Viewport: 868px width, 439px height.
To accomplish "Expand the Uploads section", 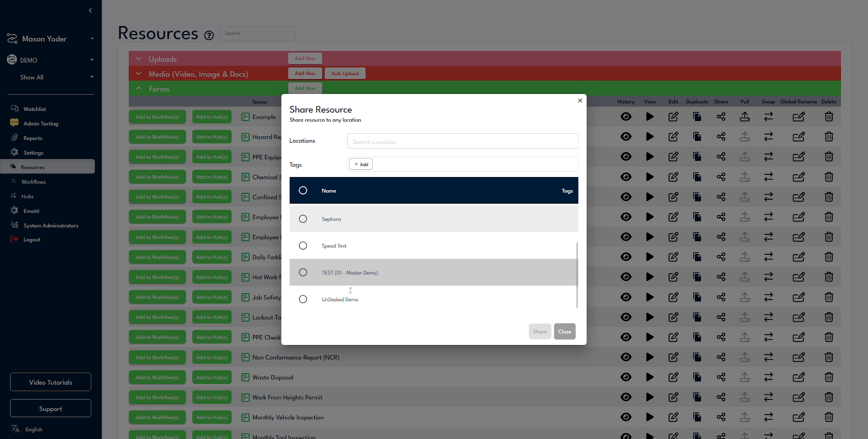I will pos(138,59).
